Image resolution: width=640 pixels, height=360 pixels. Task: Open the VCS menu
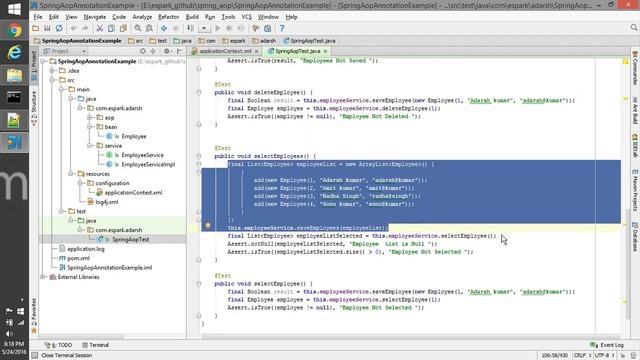(247, 17)
